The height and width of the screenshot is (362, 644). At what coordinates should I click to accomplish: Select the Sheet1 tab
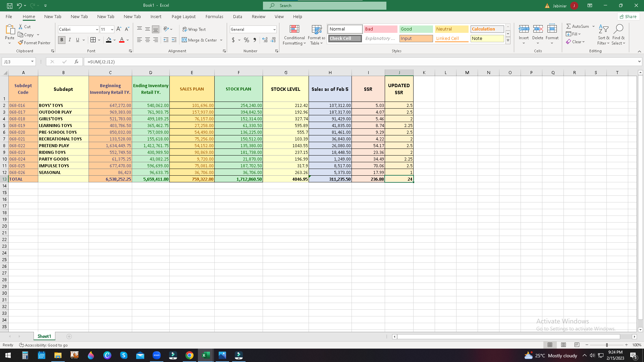(44, 336)
